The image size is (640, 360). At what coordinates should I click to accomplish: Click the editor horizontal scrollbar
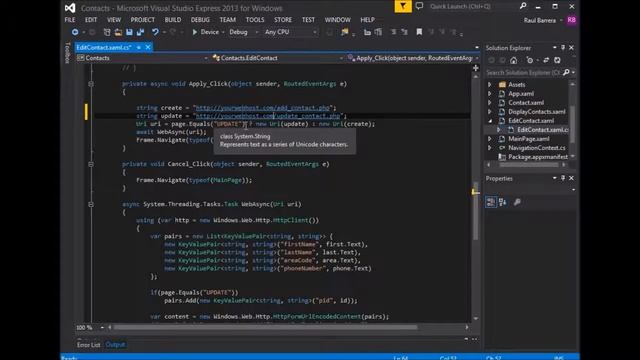tap(265, 327)
